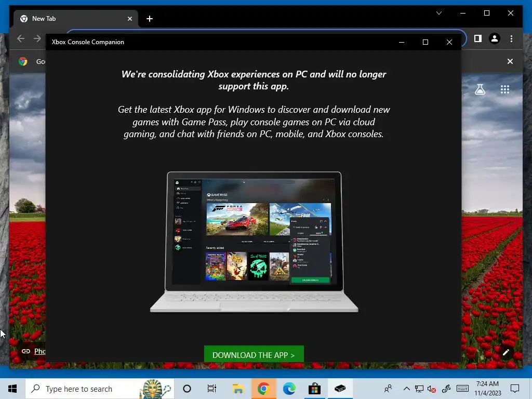Open Microsoft Edge from taskbar
Image resolution: width=532 pixels, height=399 pixels.
(289, 389)
